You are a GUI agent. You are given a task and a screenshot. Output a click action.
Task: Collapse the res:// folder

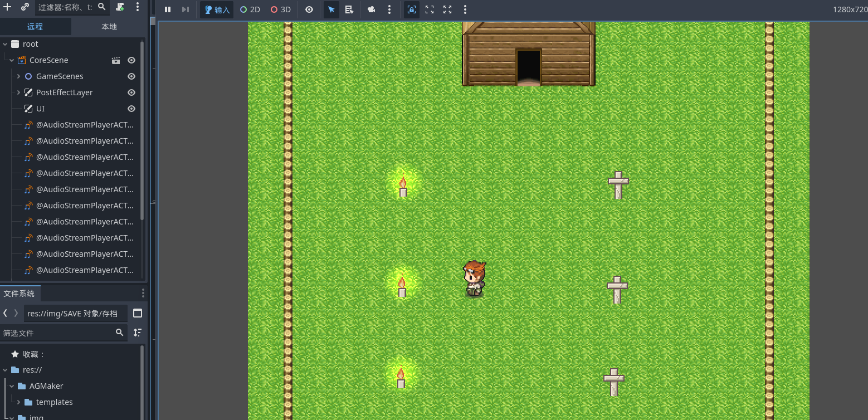(5, 370)
